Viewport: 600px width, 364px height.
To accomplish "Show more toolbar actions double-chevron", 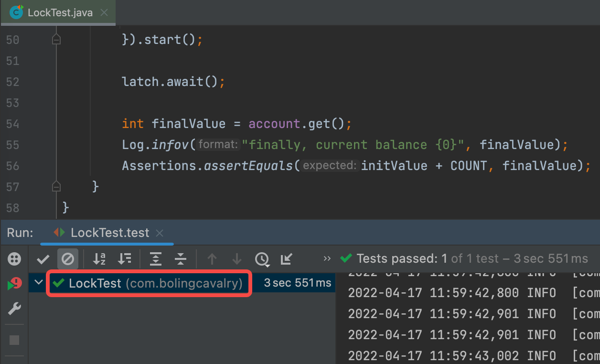I will 327,259.
